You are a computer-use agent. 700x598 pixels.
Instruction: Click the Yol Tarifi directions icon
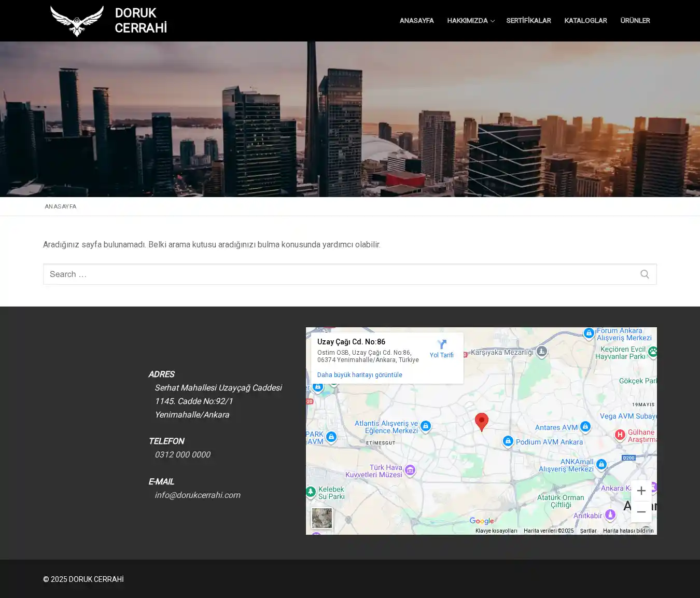click(x=442, y=345)
